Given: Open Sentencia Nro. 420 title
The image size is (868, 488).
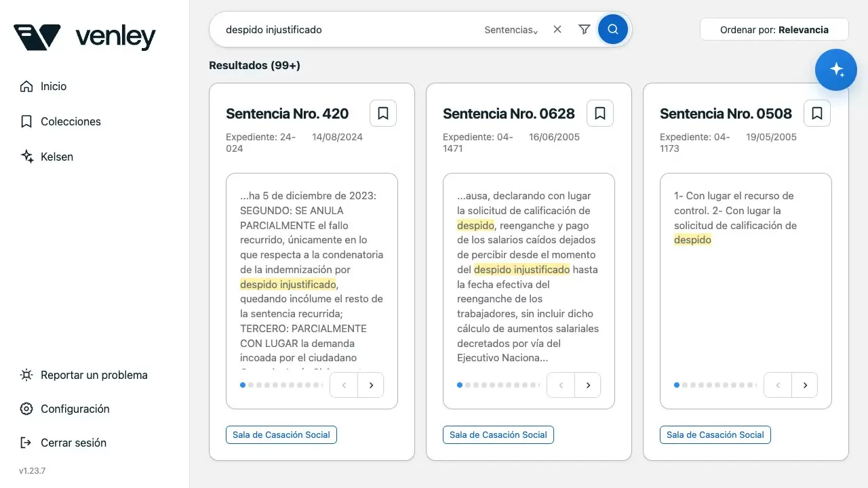Looking at the screenshot, I should coord(288,113).
